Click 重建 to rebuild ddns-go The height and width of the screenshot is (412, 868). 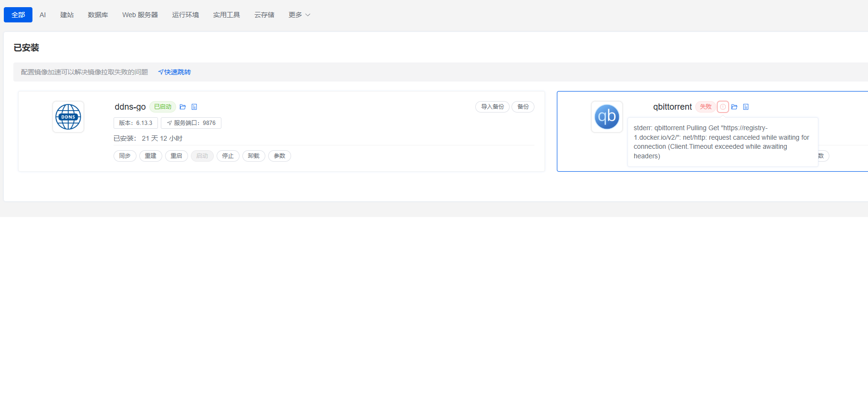point(151,156)
